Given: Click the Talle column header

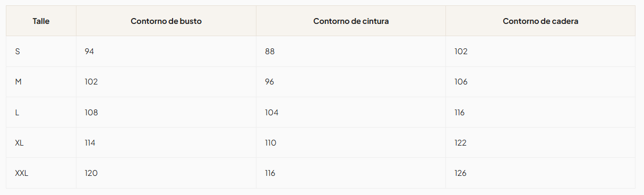Looking at the screenshot, I should (x=41, y=21).
